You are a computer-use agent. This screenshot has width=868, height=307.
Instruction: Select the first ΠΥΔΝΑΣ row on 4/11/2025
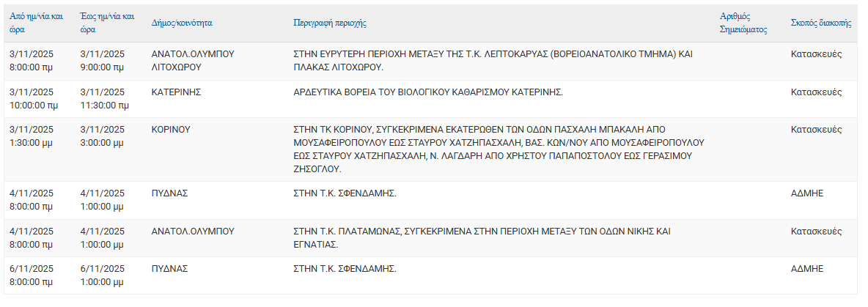[169, 193]
